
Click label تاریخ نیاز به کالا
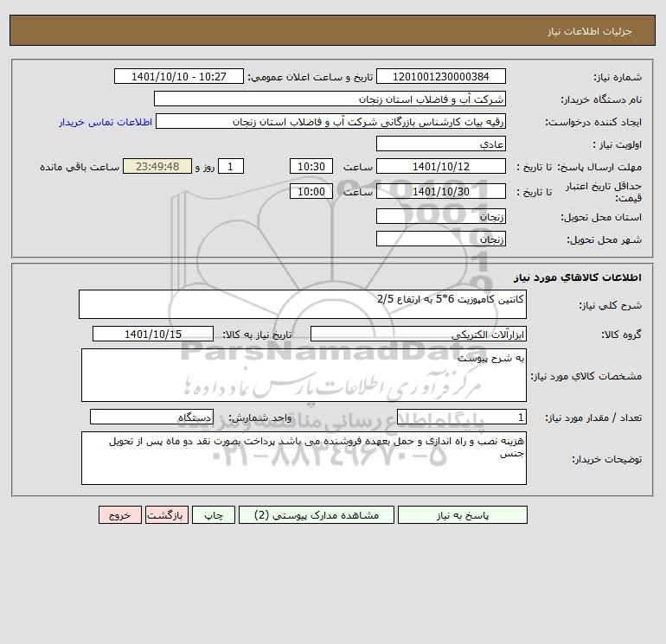(258, 335)
